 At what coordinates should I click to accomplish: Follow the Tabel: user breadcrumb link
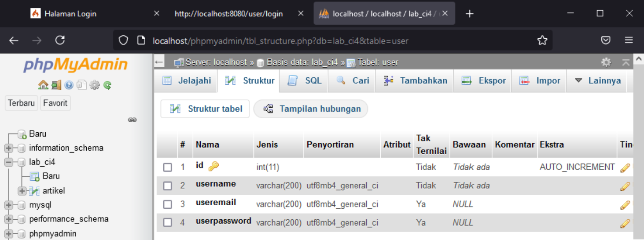[x=378, y=62]
